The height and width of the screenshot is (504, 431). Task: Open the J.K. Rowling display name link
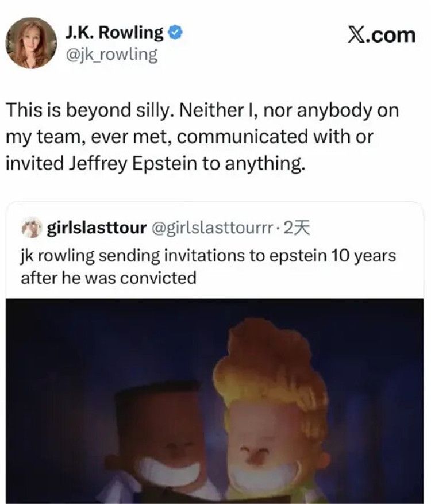[114, 33]
